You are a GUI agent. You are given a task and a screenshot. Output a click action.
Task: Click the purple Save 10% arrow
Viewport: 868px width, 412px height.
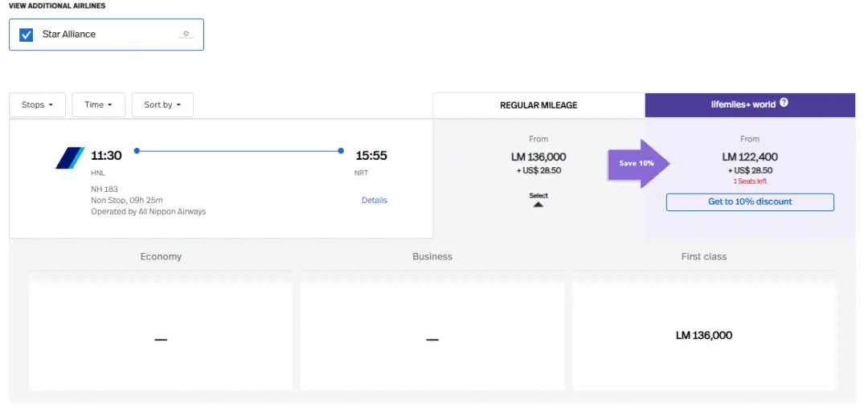(x=638, y=163)
